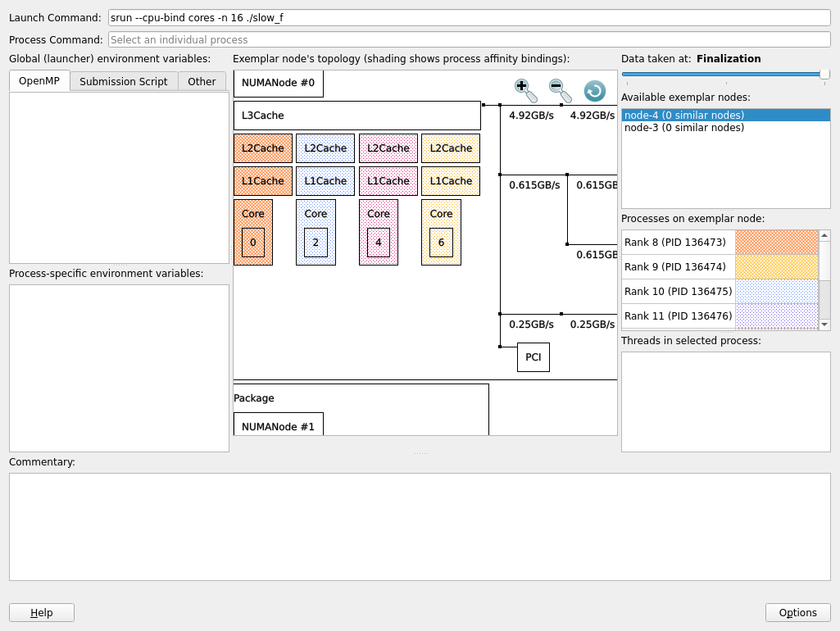Click the pink L2Cache box
Screen dimensions: 840x631
(x=388, y=148)
